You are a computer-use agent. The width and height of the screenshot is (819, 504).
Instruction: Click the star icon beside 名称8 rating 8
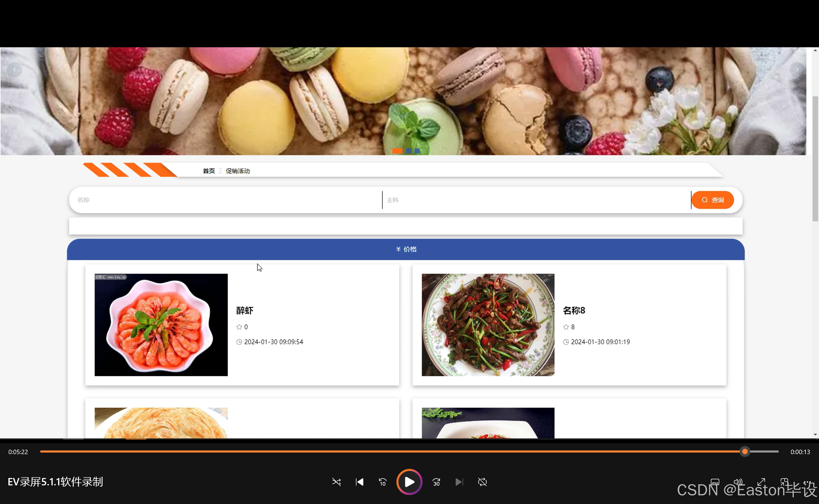[x=566, y=327]
